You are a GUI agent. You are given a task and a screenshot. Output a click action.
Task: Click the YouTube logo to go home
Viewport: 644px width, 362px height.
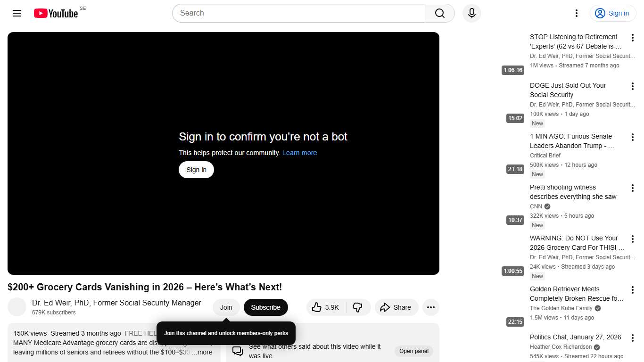click(x=56, y=13)
